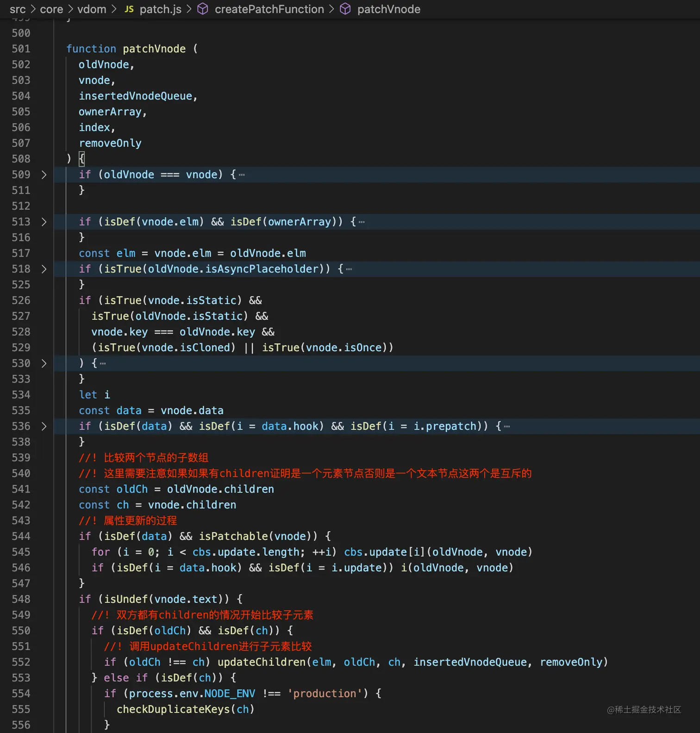
Task: Select createPatchFunction in the breadcrumb
Action: click(269, 9)
